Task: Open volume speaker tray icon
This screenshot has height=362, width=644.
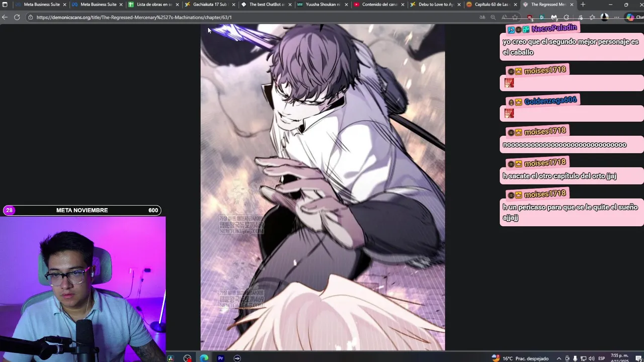Action: [591, 358]
